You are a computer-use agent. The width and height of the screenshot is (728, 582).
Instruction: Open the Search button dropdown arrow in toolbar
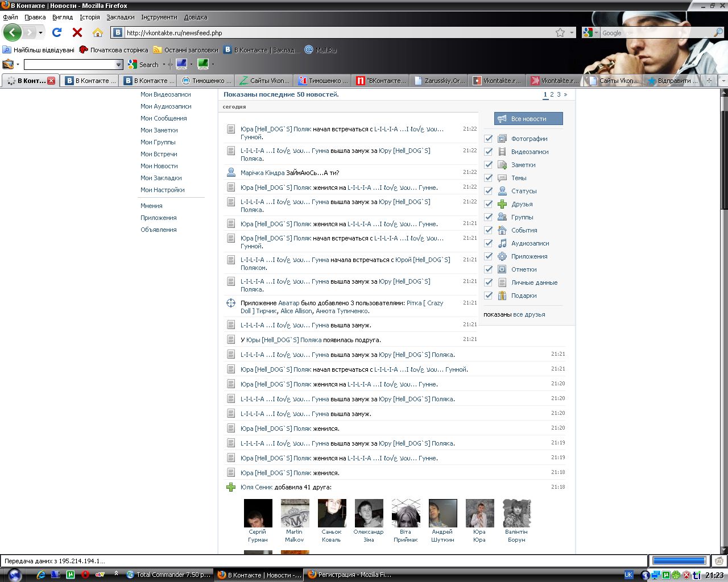click(x=164, y=64)
